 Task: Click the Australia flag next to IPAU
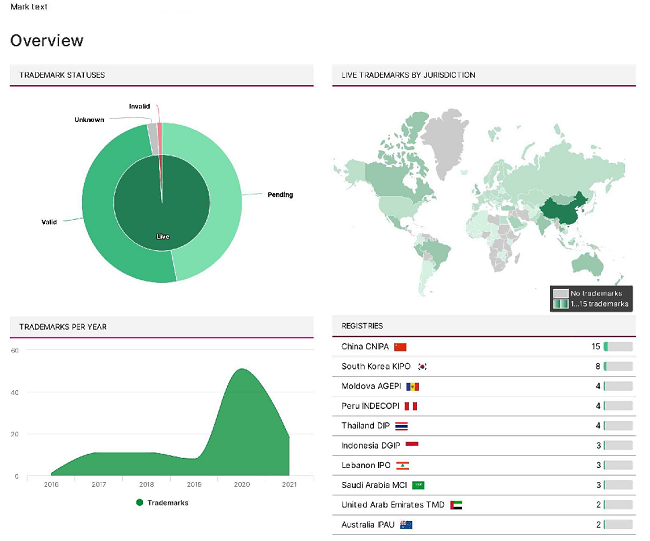coord(406,524)
